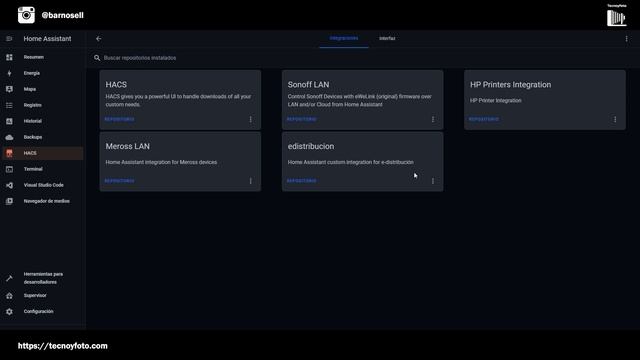The height and width of the screenshot is (360, 640).
Task: Open the top-right overflow menu
Action: coord(627,39)
